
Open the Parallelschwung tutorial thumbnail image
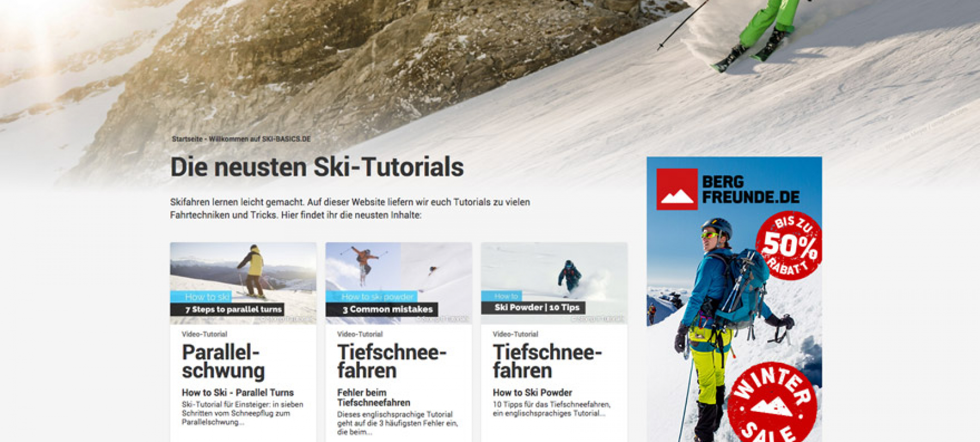243,284
